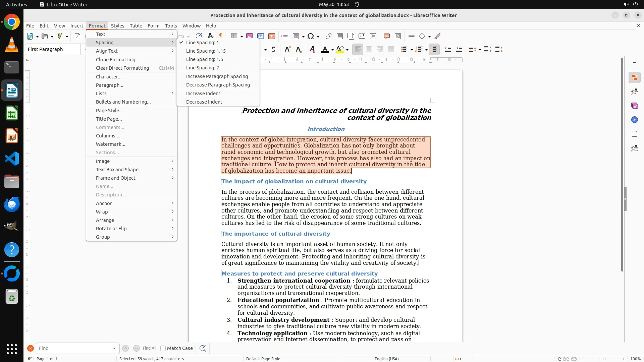This screenshot has width=644, height=362.
Task: Click the Insert Comment speech bubble icon
Action: [x=386, y=36]
